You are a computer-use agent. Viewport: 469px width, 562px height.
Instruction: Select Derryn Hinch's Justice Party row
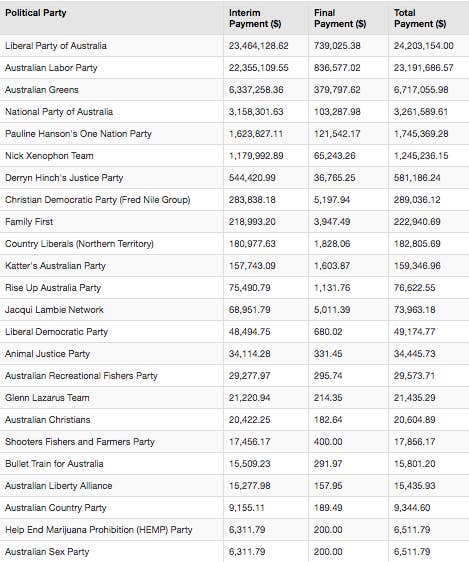point(234,178)
